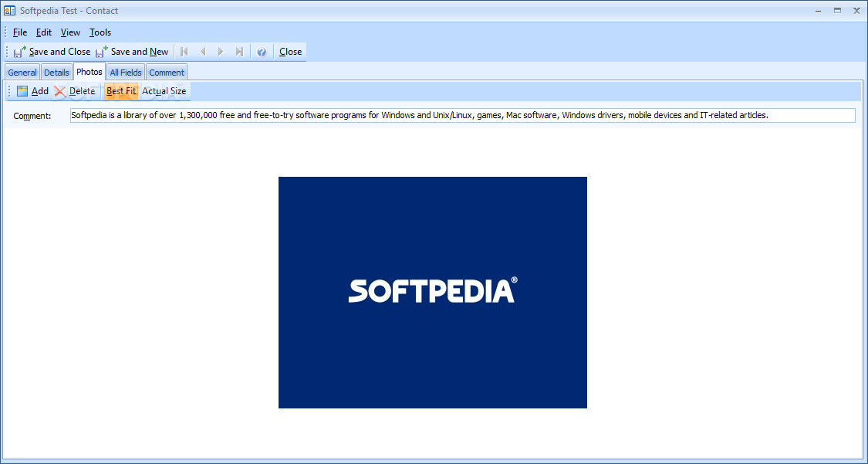
Task: Go to the first contact record
Action: coord(184,52)
